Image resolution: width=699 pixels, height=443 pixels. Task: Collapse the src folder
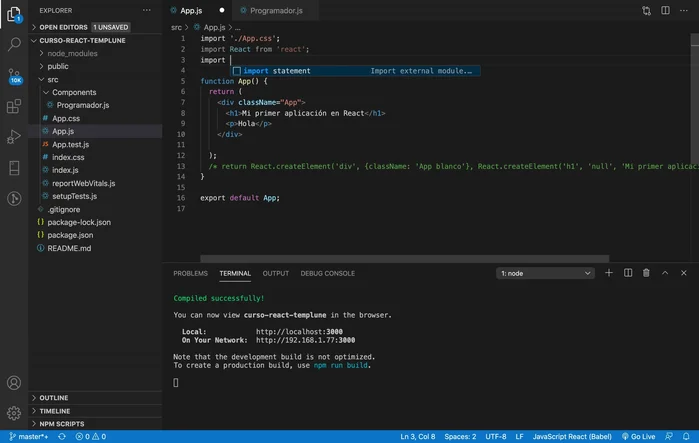[95, 79]
